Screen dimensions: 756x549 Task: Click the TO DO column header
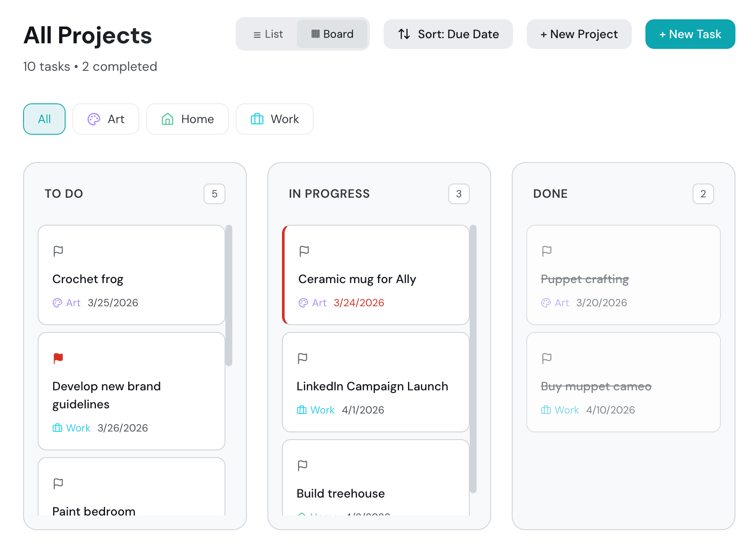(x=64, y=193)
